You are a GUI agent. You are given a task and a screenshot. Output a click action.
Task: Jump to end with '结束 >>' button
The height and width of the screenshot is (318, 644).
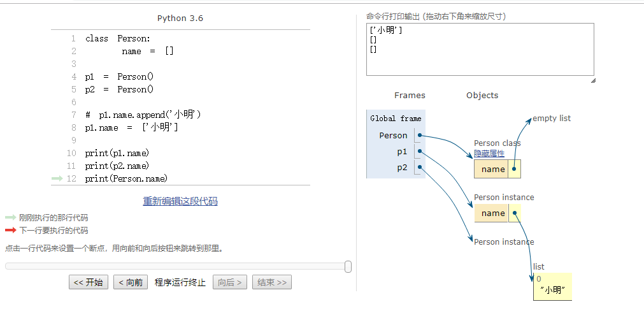272,282
